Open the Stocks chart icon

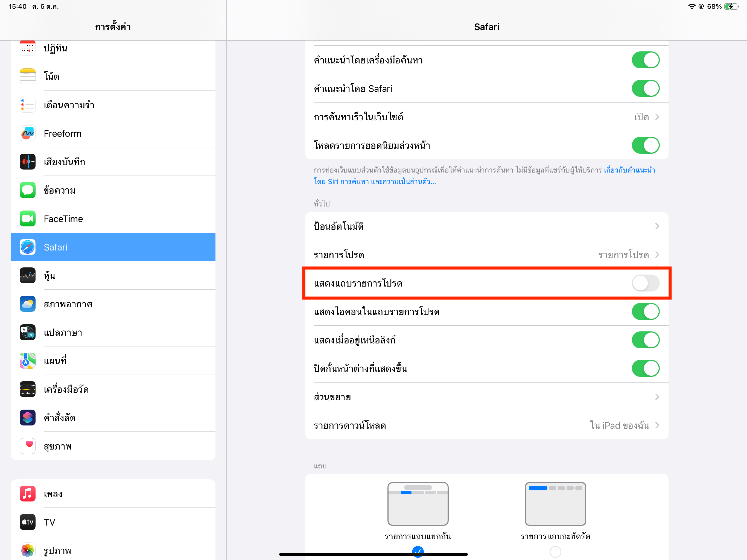pyautogui.click(x=27, y=276)
